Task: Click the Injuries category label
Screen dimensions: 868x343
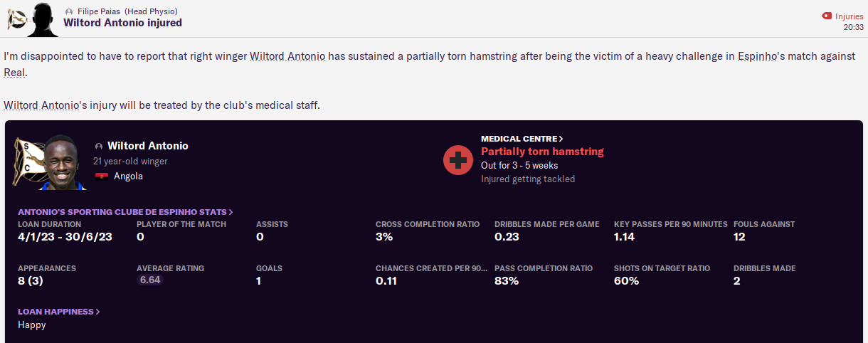Action: (849, 16)
